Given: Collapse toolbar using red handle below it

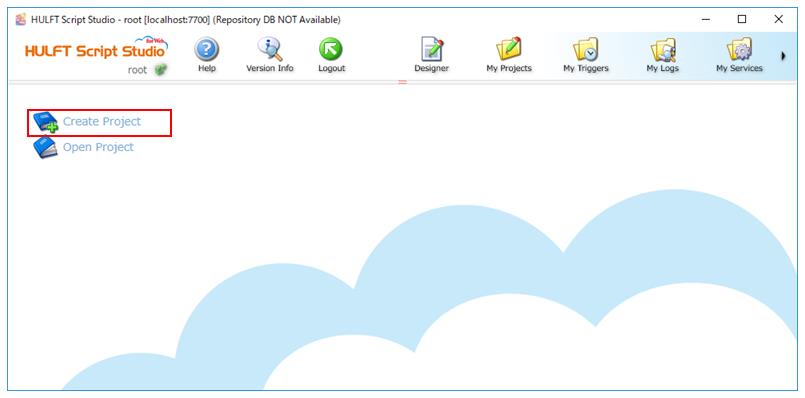Looking at the screenshot, I should (402, 82).
